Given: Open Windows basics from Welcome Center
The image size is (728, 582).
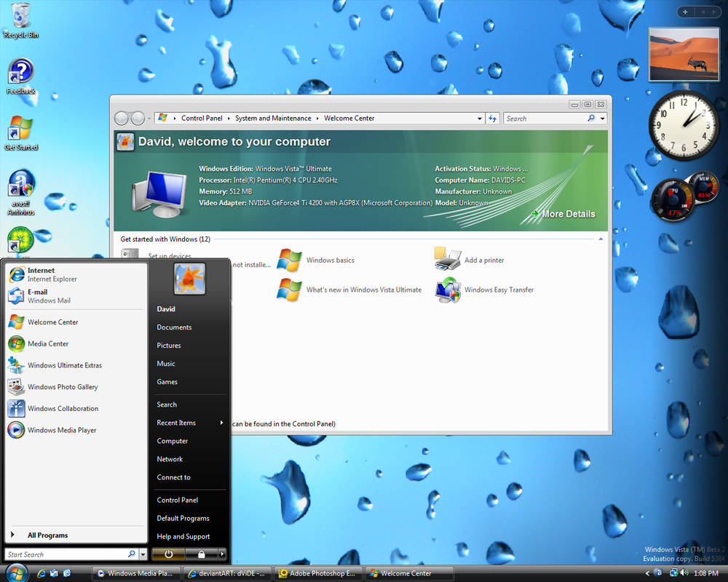Looking at the screenshot, I should [332, 259].
